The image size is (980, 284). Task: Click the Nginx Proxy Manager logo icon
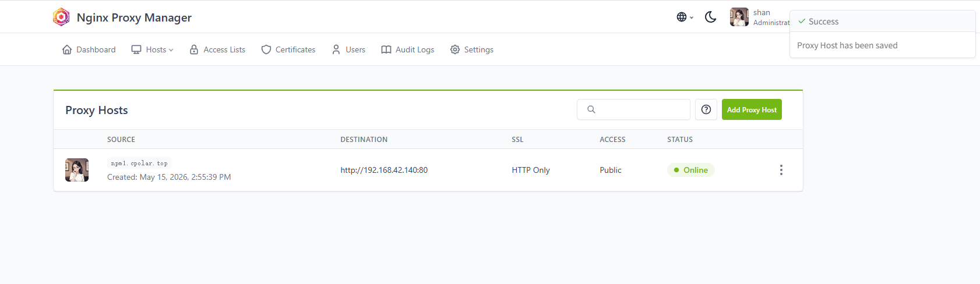[x=61, y=17]
